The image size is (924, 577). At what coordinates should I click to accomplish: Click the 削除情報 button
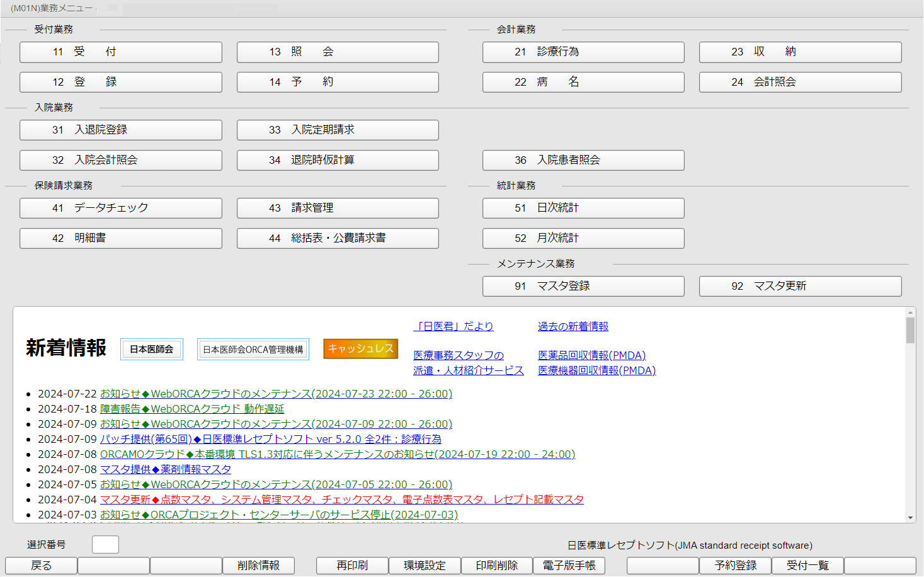258,566
